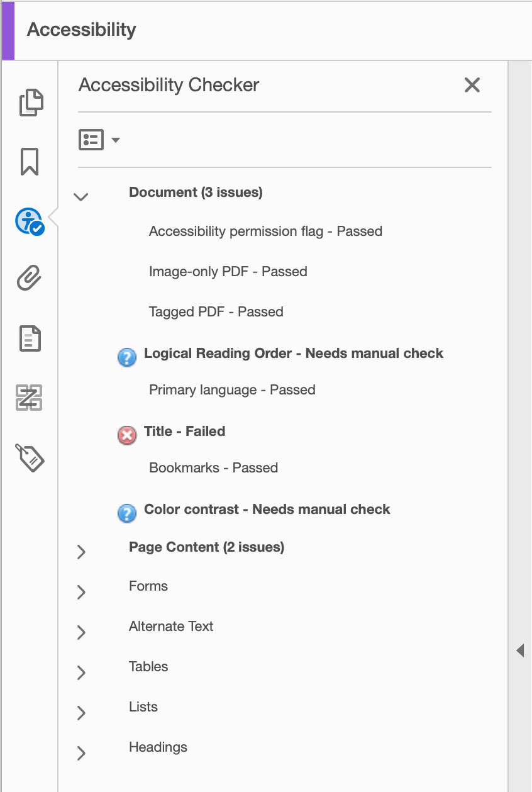
Task: Select Logical Reading Order manual check item
Action: [294, 353]
